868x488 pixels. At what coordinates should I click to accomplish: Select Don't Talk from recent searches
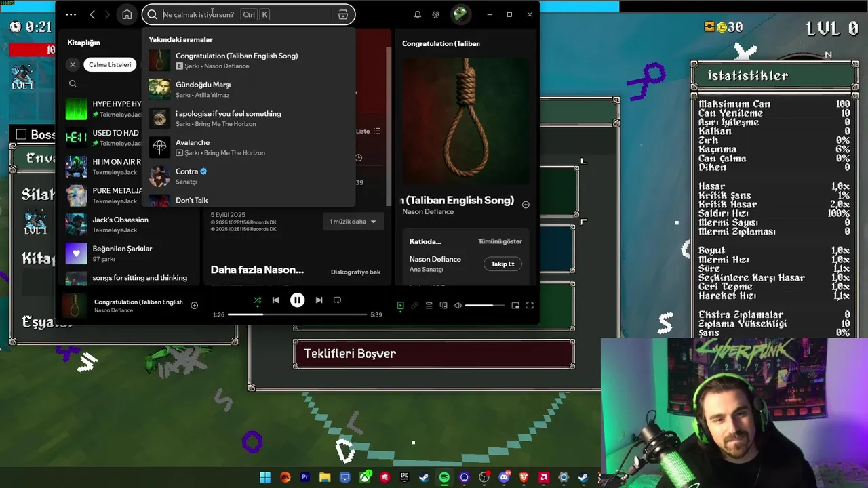click(x=248, y=200)
